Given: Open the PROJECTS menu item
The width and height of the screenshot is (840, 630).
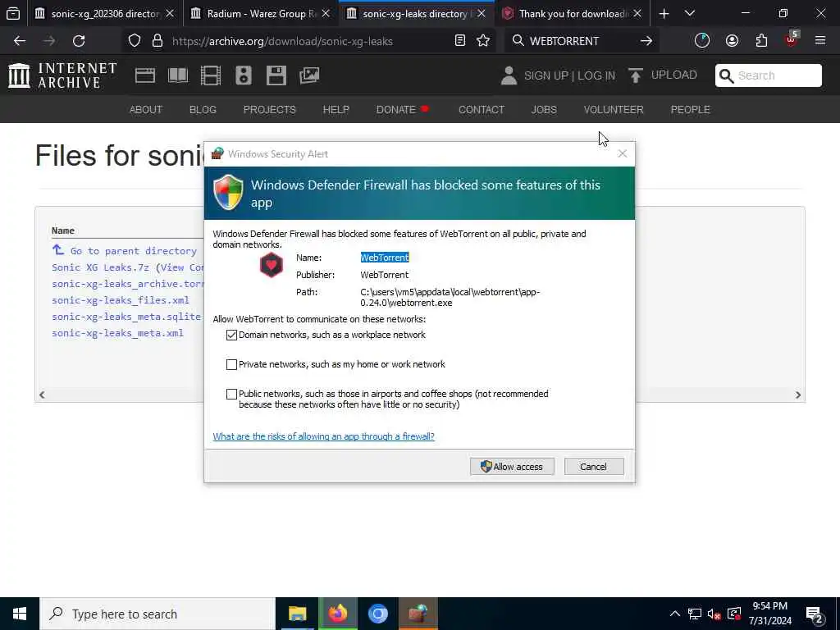Looking at the screenshot, I should click(269, 109).
